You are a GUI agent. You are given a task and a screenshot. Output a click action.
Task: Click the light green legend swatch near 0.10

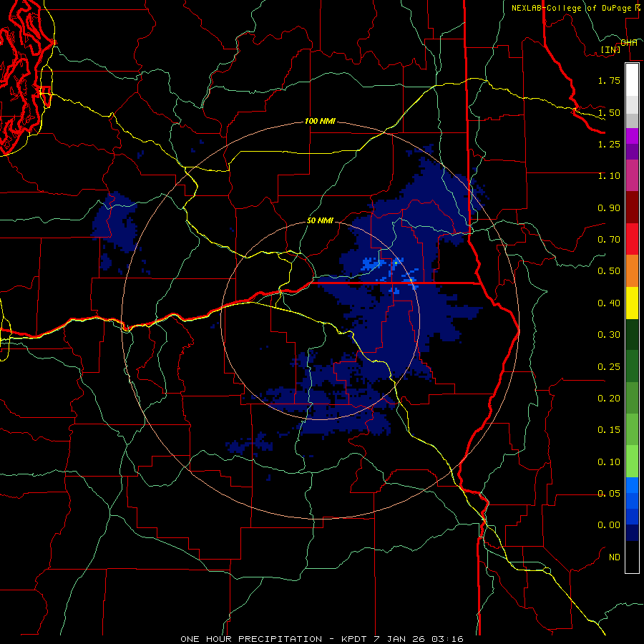click(632, 462)
